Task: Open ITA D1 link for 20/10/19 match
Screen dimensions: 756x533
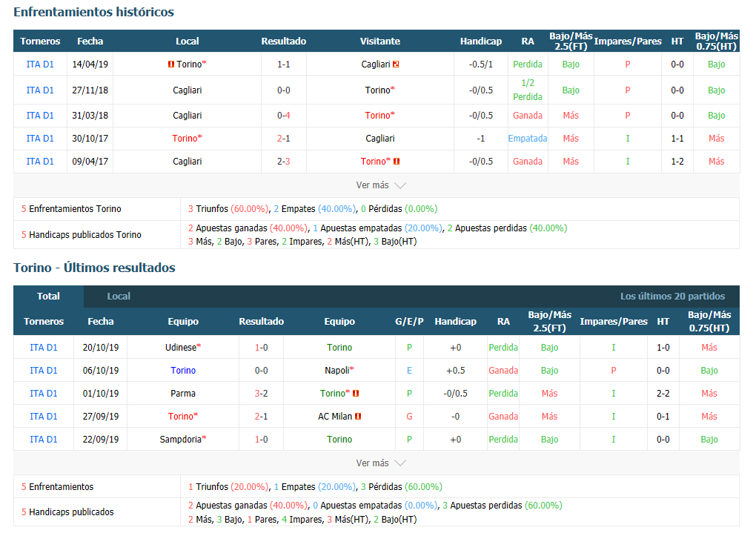Action: [x=44, y=347]
